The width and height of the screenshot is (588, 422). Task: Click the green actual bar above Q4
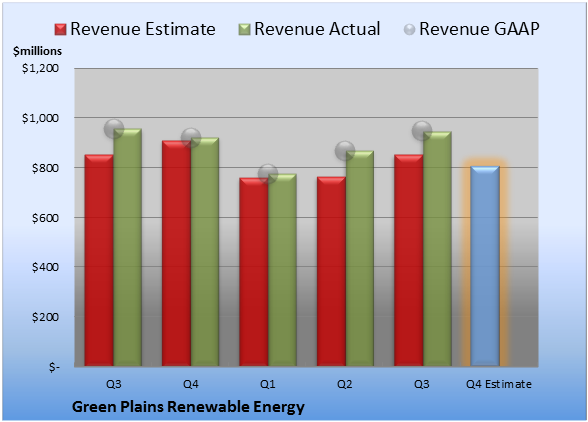click(x=205, y=252)
